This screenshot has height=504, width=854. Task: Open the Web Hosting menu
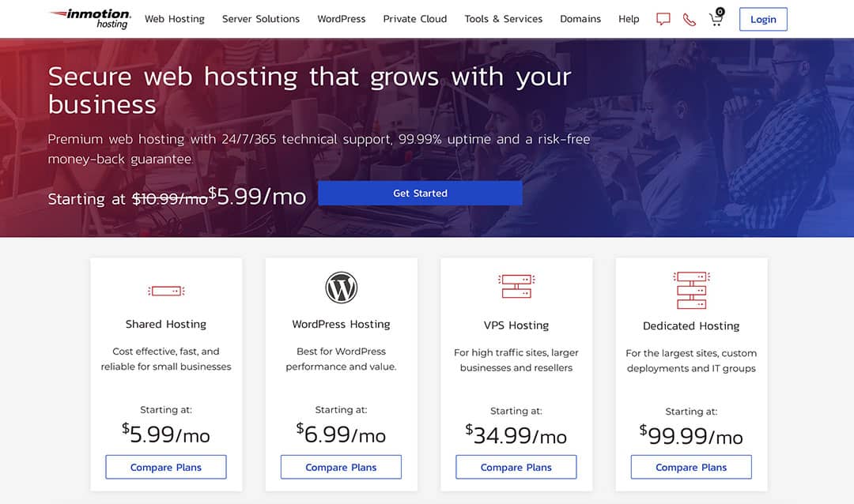tap(175, 19)
